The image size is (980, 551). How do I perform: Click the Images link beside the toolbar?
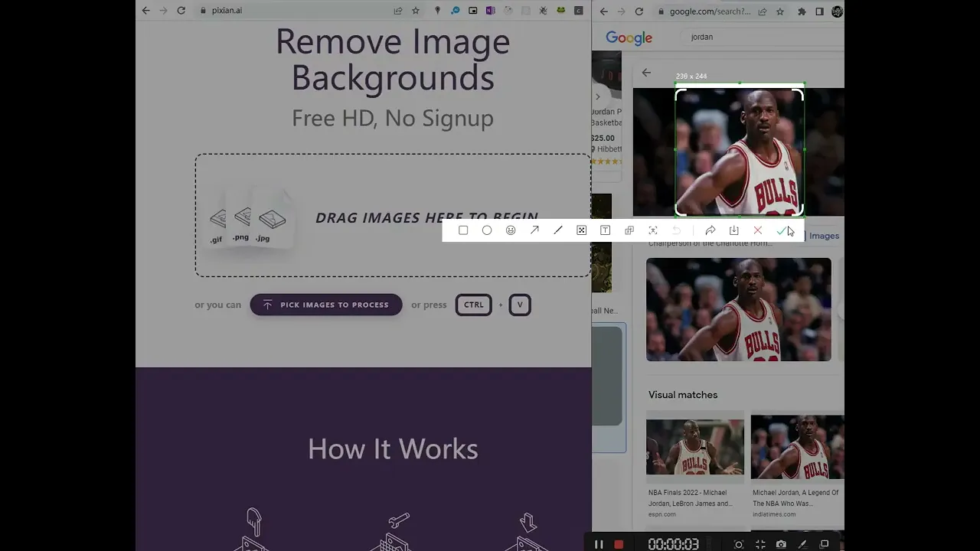pyautogui.click(x=824, y=236)
